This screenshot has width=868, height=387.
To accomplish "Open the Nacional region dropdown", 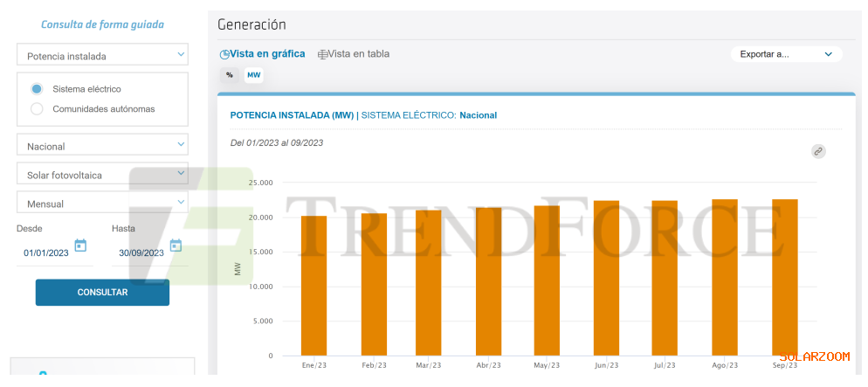I will click(x=102, y=145).
